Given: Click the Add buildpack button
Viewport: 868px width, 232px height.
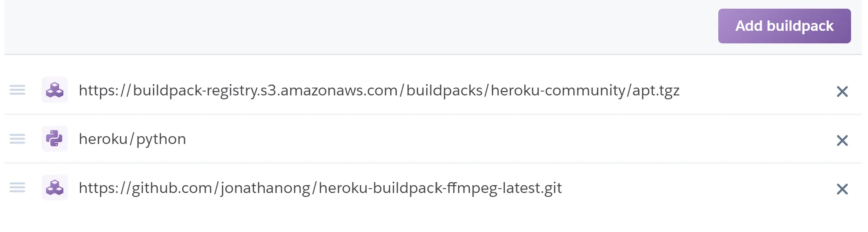Looking at the screenshot, I should click(784, 26).
